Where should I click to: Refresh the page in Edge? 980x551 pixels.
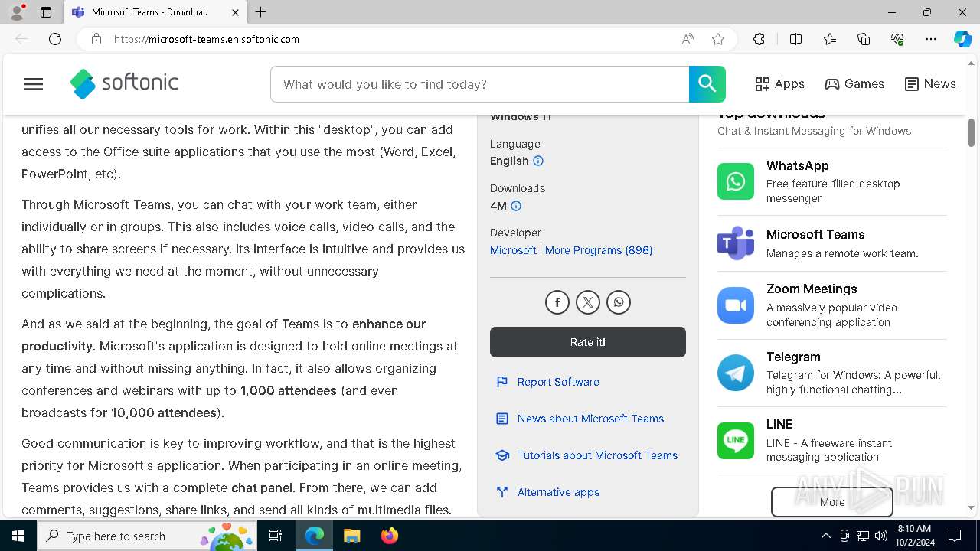(55, 39)
